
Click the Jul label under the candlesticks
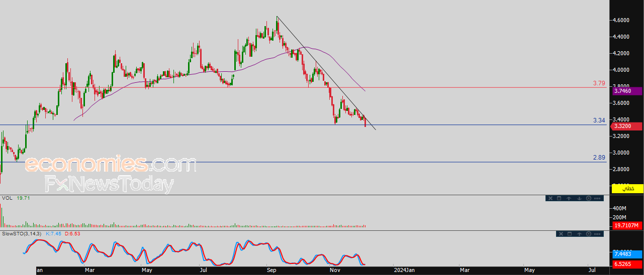tap(204, 270)
